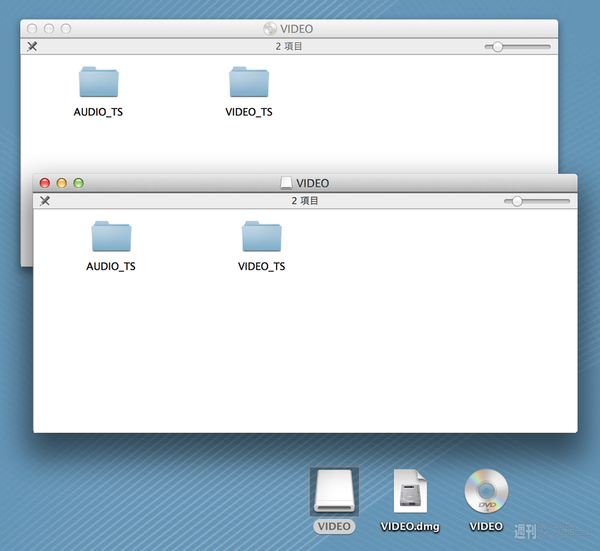Click the pencil-slash icon in front window

click(x=45, y=201)
